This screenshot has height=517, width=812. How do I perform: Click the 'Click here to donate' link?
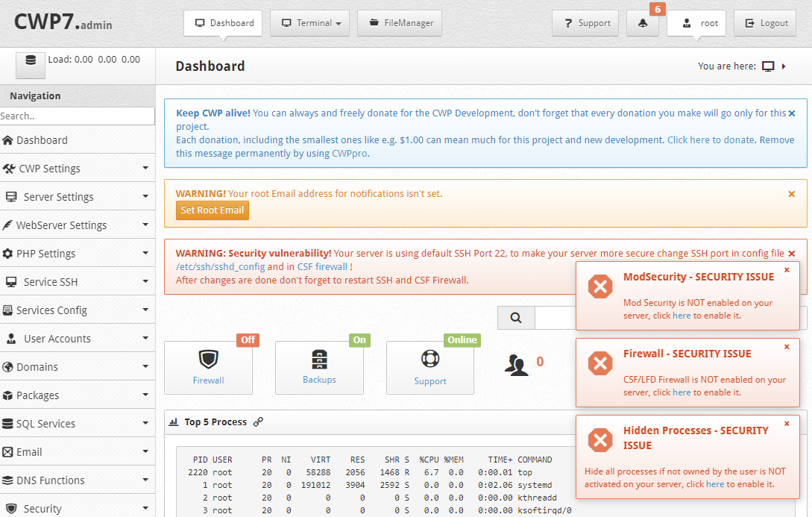pyautogui.click(x=711, y=140)
